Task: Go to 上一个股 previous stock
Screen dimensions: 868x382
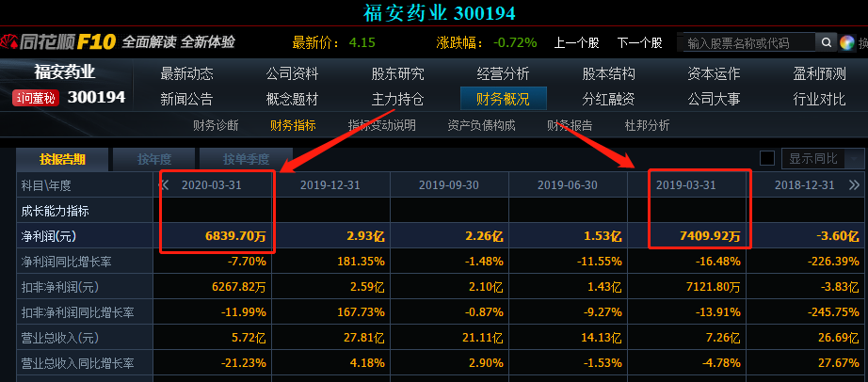Action: 576,42
